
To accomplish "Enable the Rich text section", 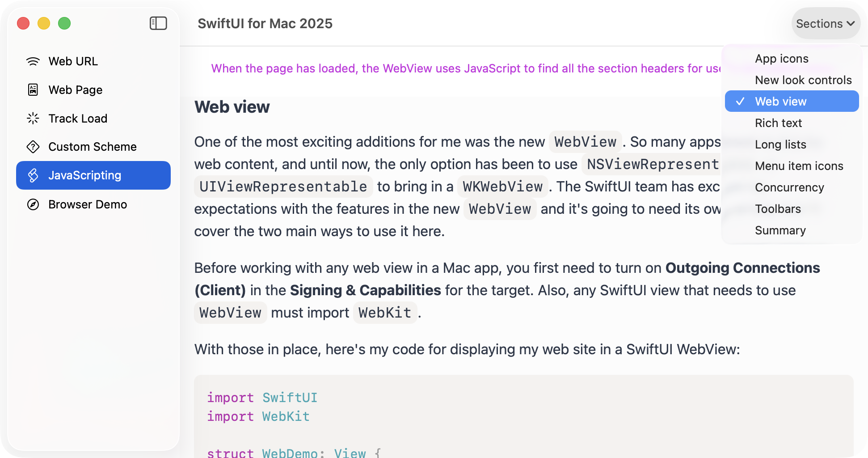I will pos(778,123).
